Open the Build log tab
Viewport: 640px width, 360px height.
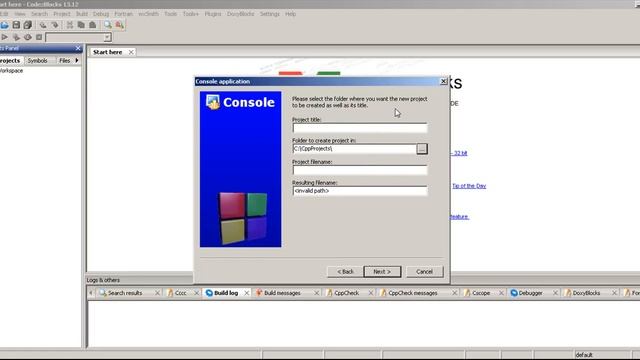[226, 293]
